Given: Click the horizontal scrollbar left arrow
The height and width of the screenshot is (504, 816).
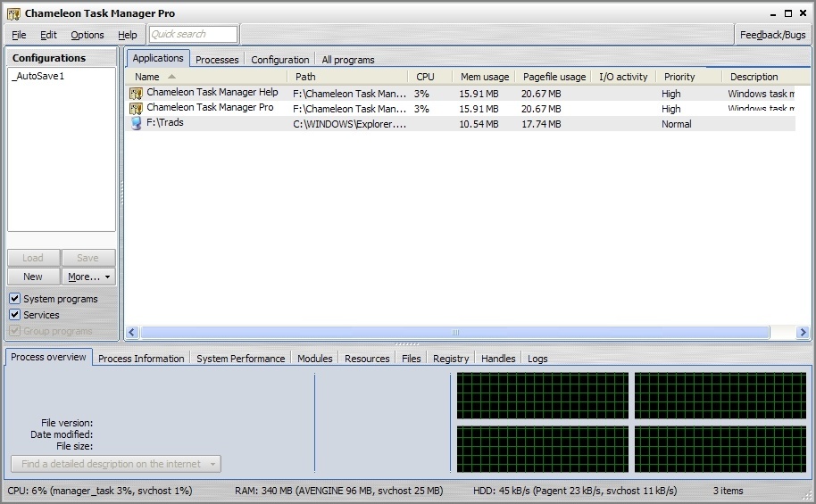Looking at the screenshot, I should click(x=132, y=333).
